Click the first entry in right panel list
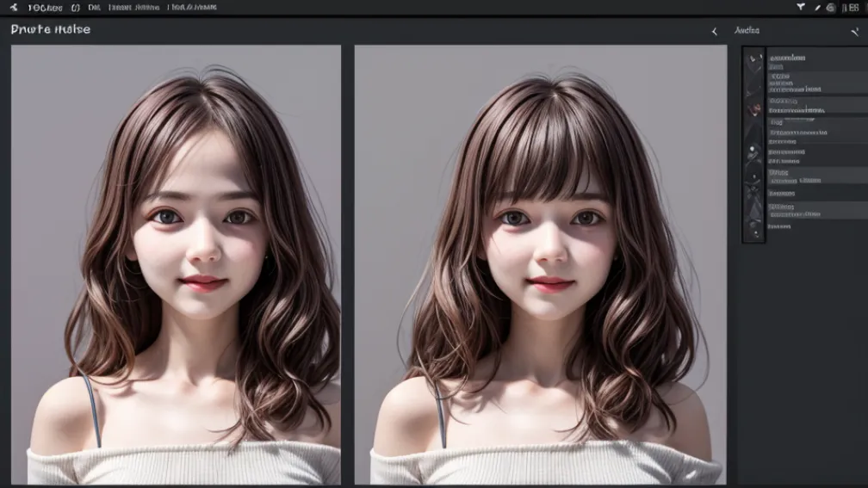 (x=787, y=59)
